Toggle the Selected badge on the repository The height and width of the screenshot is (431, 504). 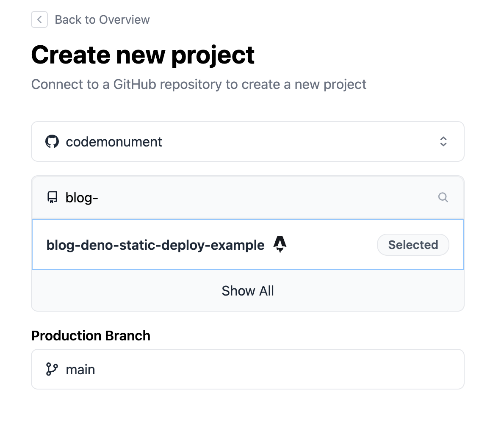click(413, 245)
